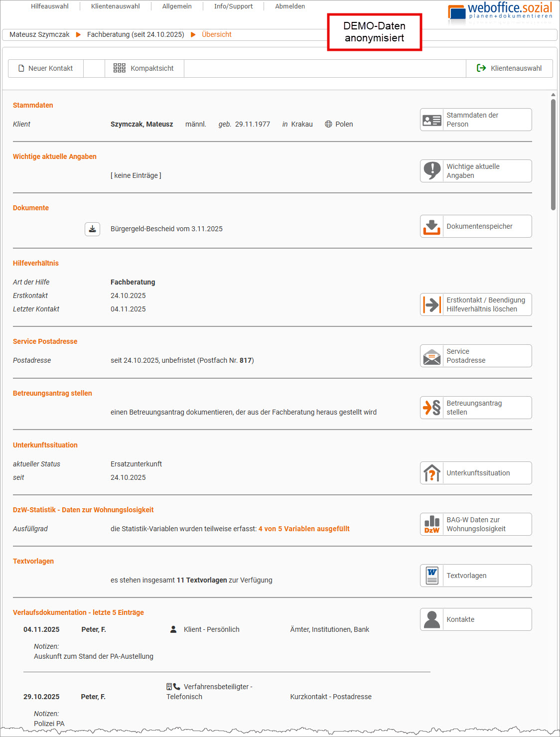Open the Info/Support menu item

tap(233, 6)
